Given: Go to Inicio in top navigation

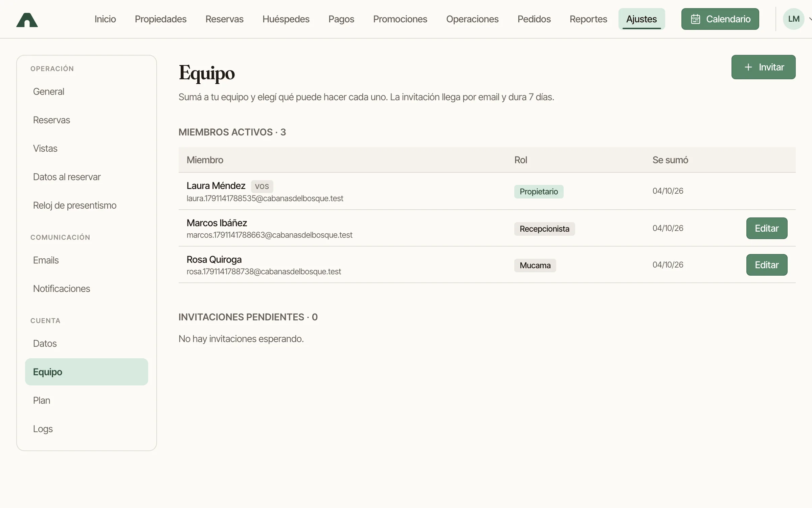Looking at the screenshot, I should (105, 19).
